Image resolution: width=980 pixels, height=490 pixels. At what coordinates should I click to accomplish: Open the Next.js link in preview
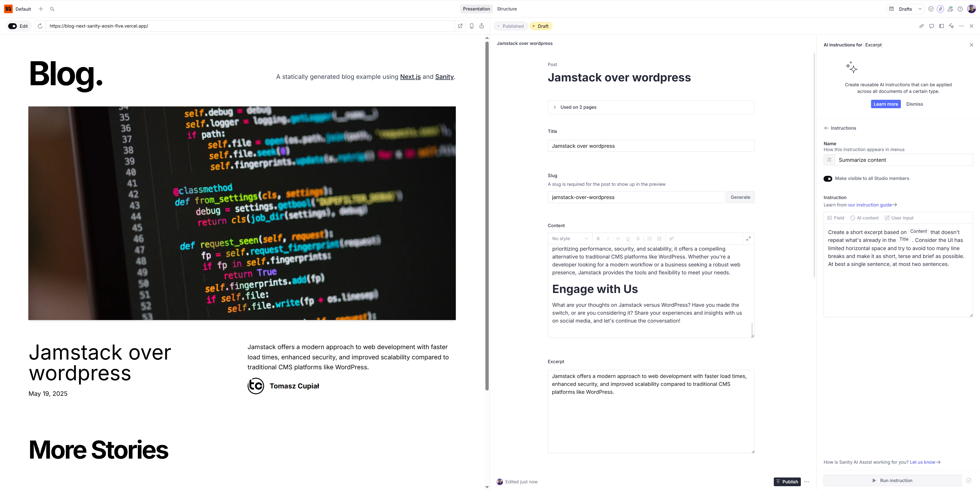tap(410, 77)
